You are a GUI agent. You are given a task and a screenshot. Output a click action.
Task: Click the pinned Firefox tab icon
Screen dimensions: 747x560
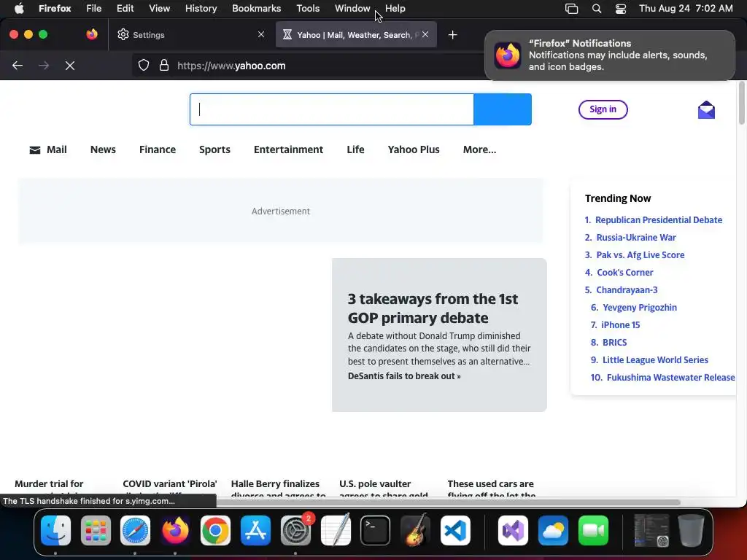92,34
